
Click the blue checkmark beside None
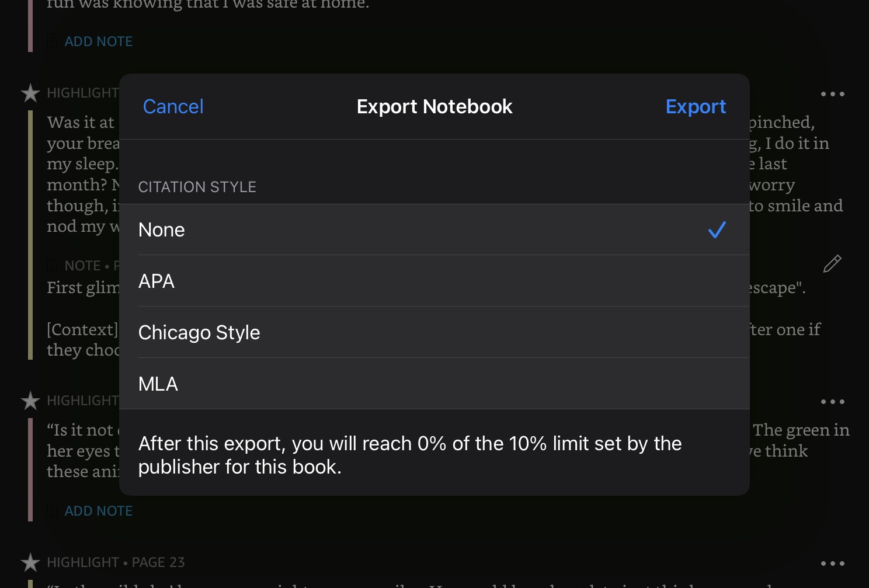click(x=717, y=230)
